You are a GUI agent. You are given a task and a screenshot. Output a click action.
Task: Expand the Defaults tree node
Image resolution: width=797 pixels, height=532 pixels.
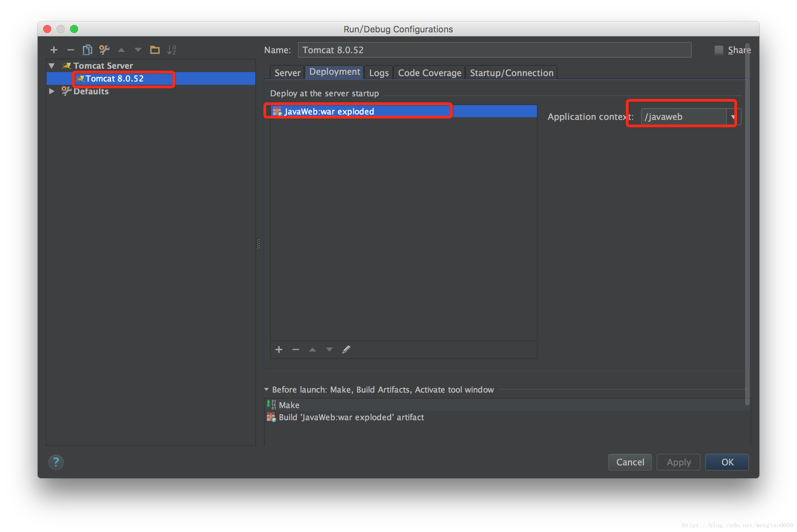(x=52, y=91)
